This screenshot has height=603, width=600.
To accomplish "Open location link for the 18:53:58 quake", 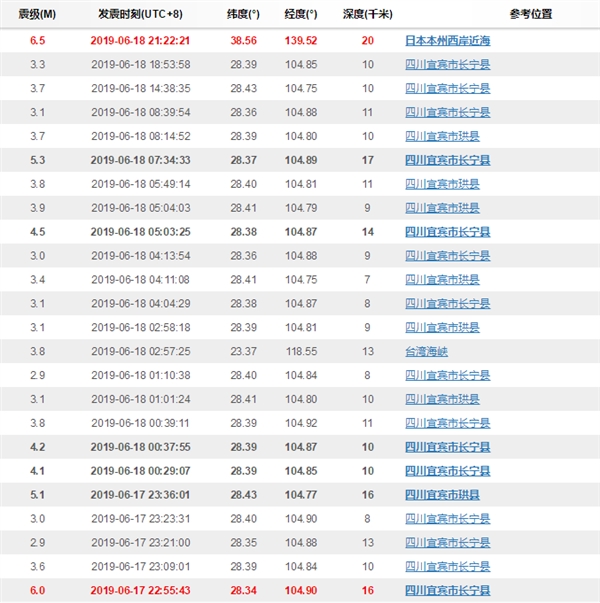I will [447, 65].
